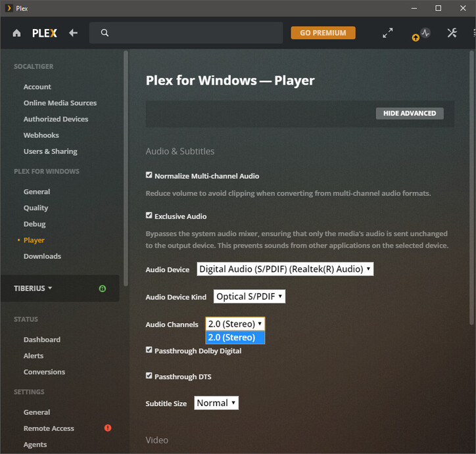The height and width of the screenshot is (454, 476).
Task: Click the green lock icon beside TIBERIUS
Action: pos(103,288)
